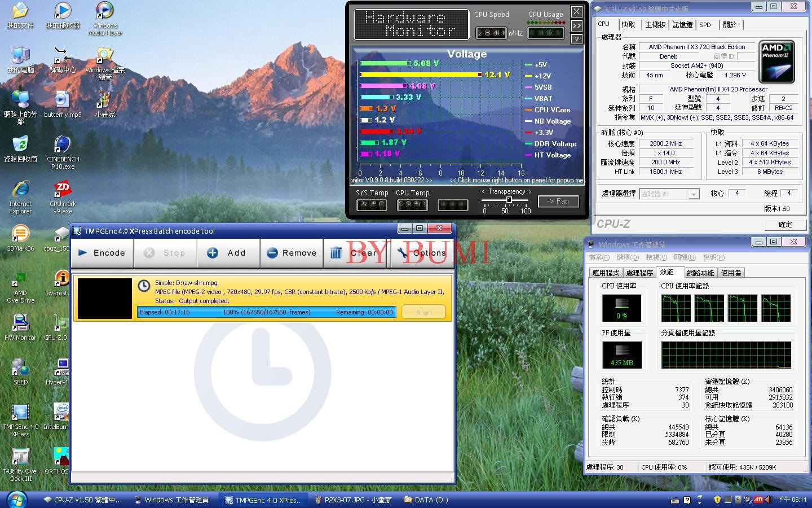Click keyboard input icon in taskbar
Image resolution: width=812 pixels, height=508 pixels.
(675, 500)
